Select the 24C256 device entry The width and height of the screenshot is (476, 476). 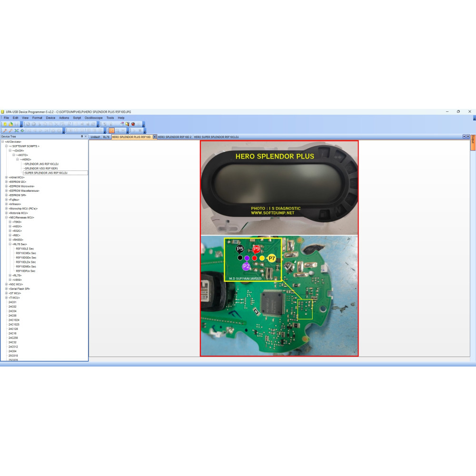click(13, 338)
